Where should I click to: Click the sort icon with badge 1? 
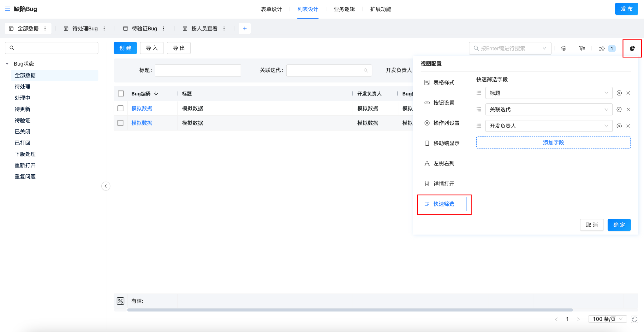(602, 48)
